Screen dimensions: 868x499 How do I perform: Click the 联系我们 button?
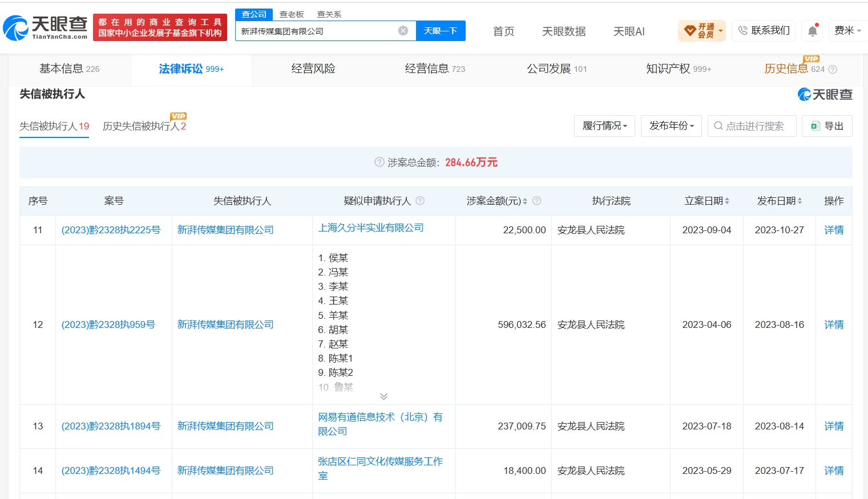[x=764, y=31]
